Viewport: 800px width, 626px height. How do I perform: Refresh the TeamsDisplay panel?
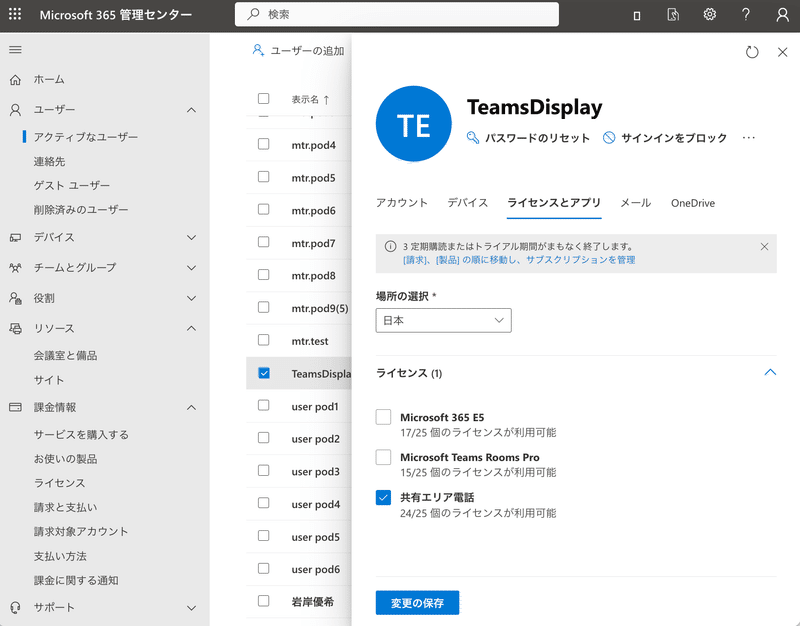pyautogui.click(x=752, y=52)
